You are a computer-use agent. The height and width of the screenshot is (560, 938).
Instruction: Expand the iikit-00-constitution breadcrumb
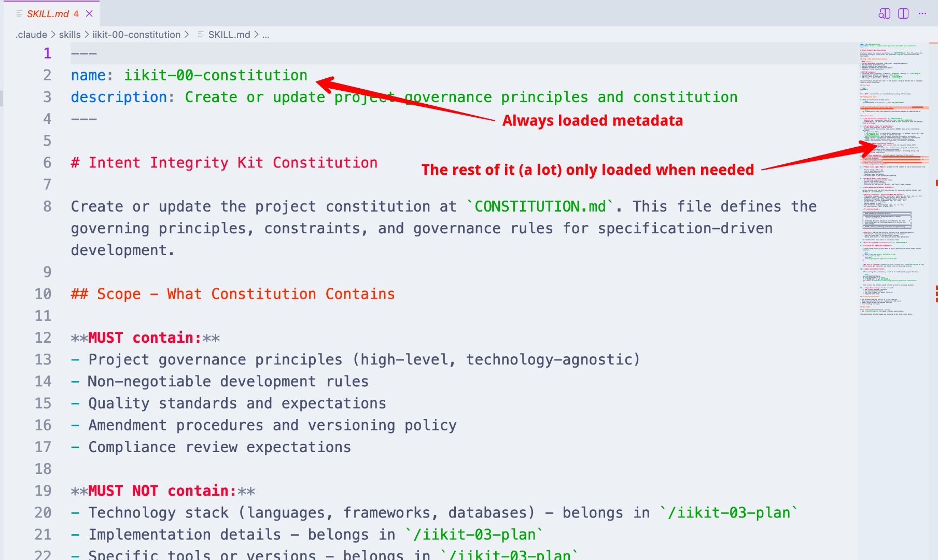tap(136, 35)
